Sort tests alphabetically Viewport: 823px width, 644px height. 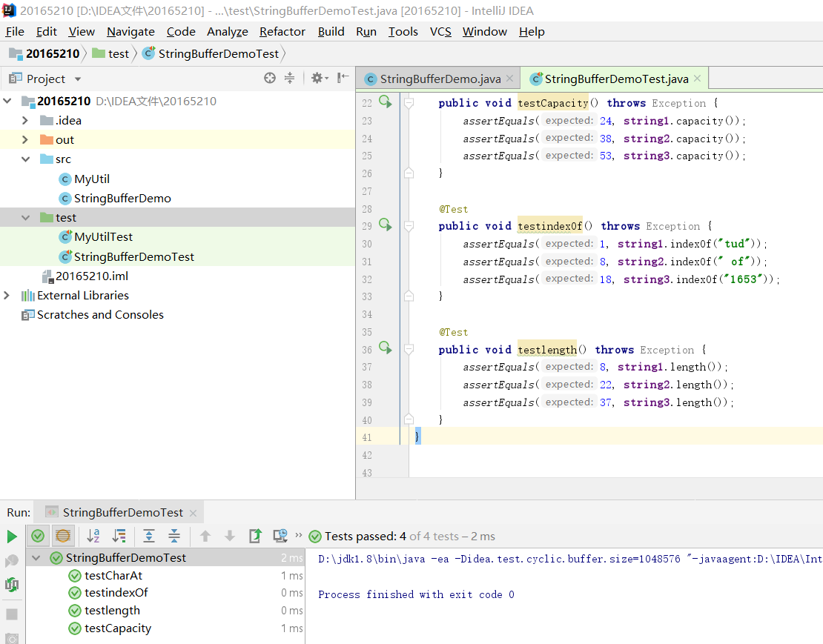pos(93,536)
